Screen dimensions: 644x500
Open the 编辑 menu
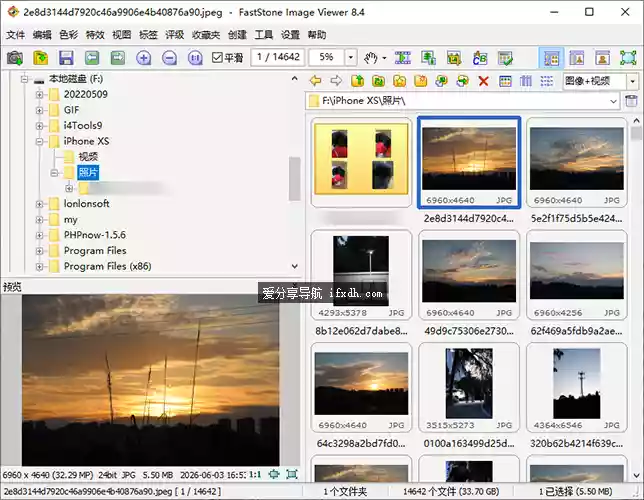42,35
